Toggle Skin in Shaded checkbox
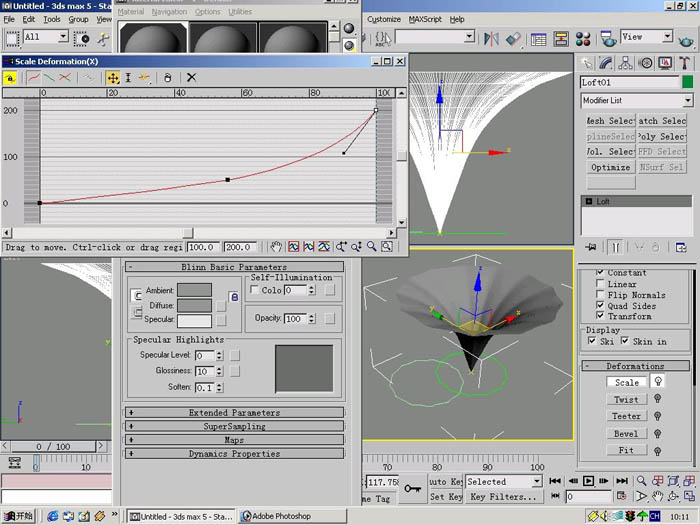This screenshot has height=525, width=700. pos(625,341)
